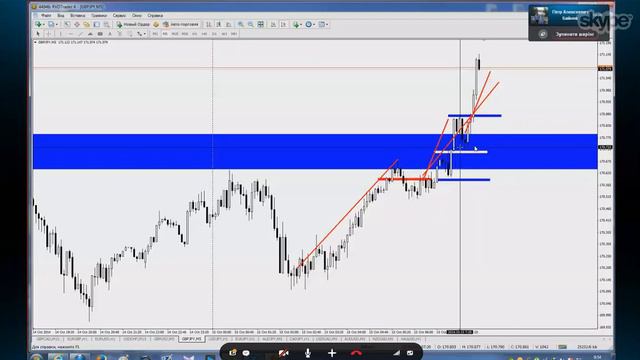The width and height of the screenshot is (640, 360).
Task: Open the Графики menu
Action: [99, 16]
